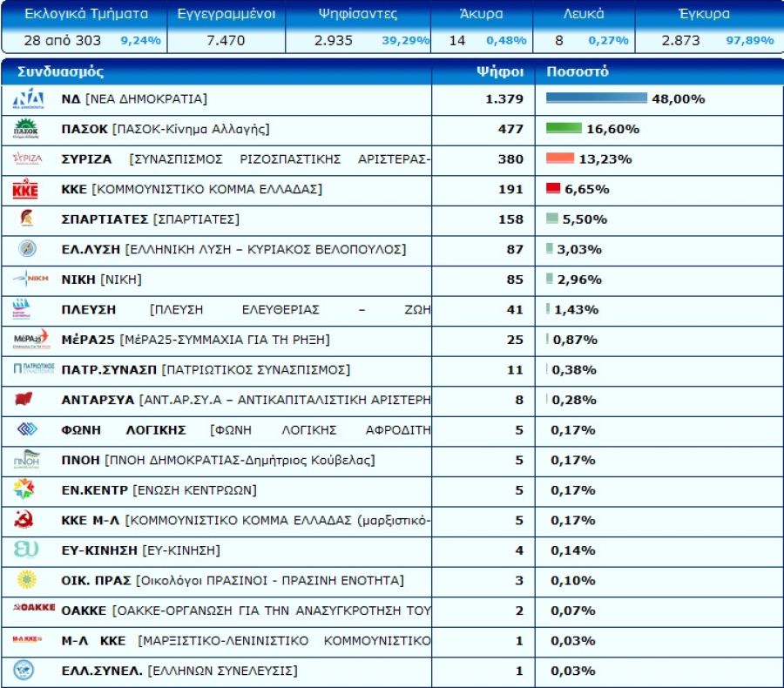Click the Ψηφίσαντες header

coord(358,14)
